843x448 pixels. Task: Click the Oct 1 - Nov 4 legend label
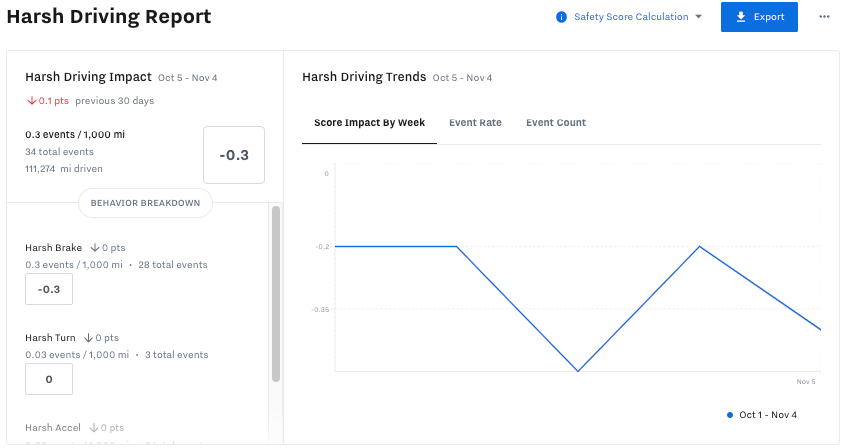click(x=768, y=415)
